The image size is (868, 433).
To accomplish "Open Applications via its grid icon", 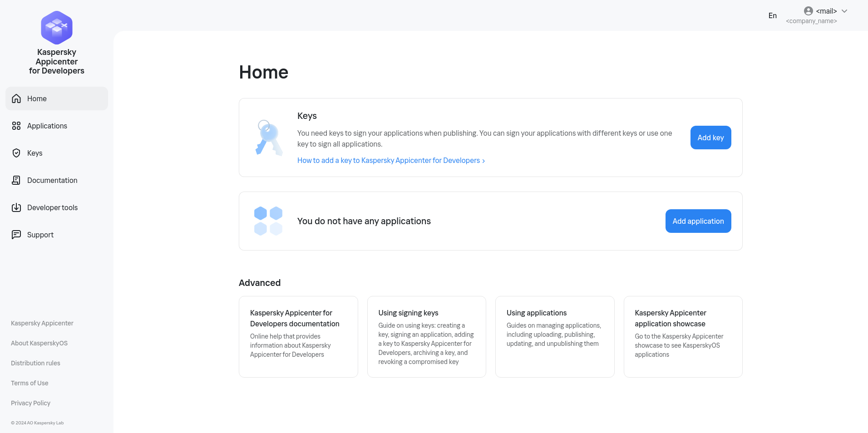I will point(16,126).
